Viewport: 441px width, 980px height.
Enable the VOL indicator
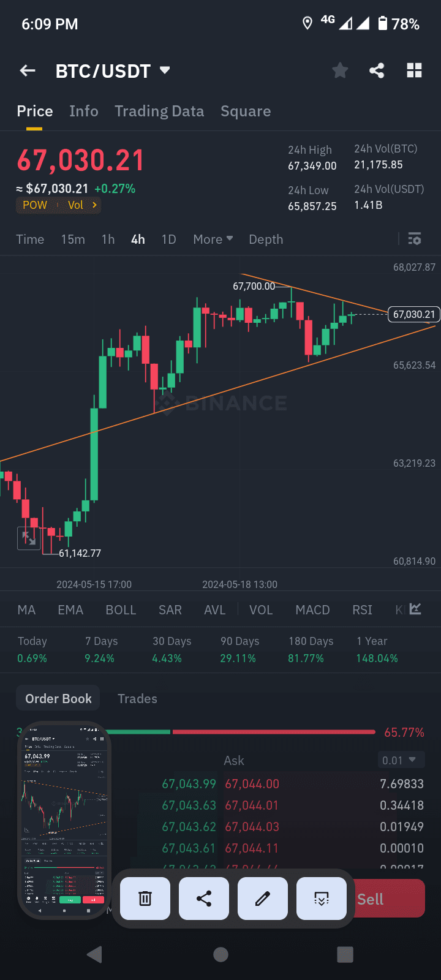point(261,609)
